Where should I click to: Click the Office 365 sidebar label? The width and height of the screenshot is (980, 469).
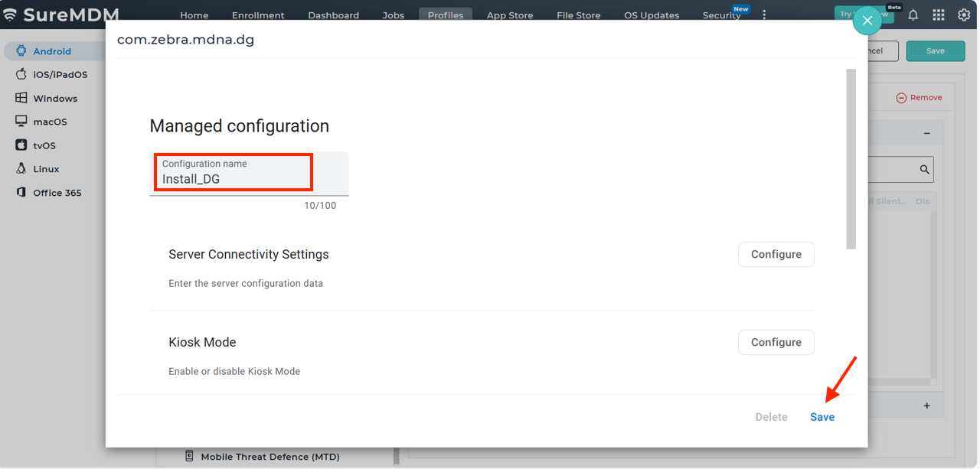[x=57, y=193]
